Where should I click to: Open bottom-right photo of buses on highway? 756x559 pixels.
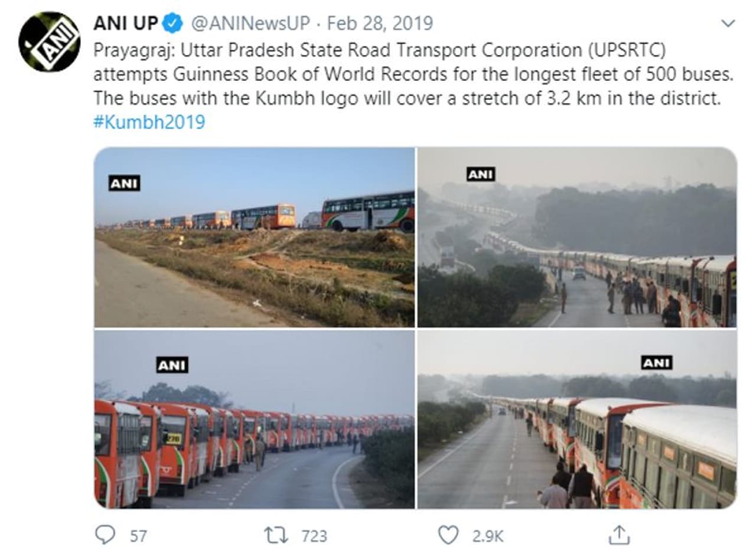pyautogui.click(x=577, y=419)
